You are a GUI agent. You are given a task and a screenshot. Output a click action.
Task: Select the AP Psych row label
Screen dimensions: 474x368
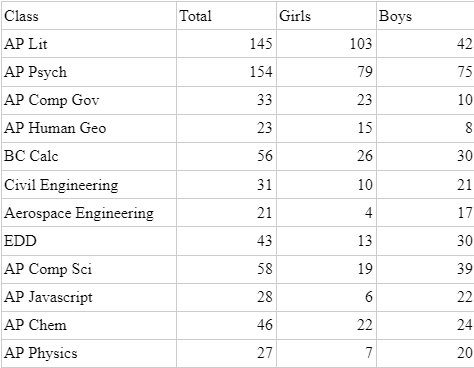click(89, 72)
